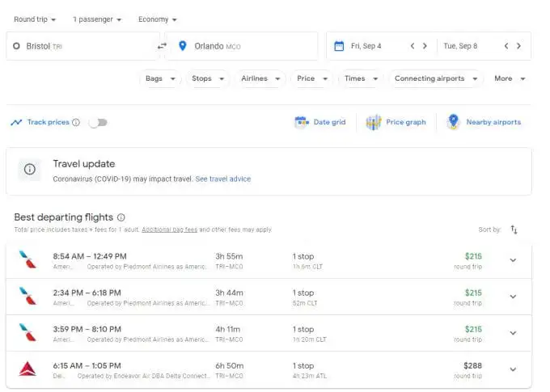This screenshot has height=392, width=550.
Task: Open the Economy class dropdown
Action: [x=158, y=19]
